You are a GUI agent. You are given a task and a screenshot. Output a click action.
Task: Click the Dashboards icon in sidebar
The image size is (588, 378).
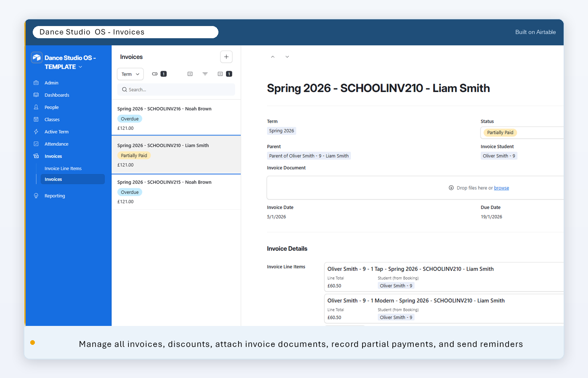point(36,95)
